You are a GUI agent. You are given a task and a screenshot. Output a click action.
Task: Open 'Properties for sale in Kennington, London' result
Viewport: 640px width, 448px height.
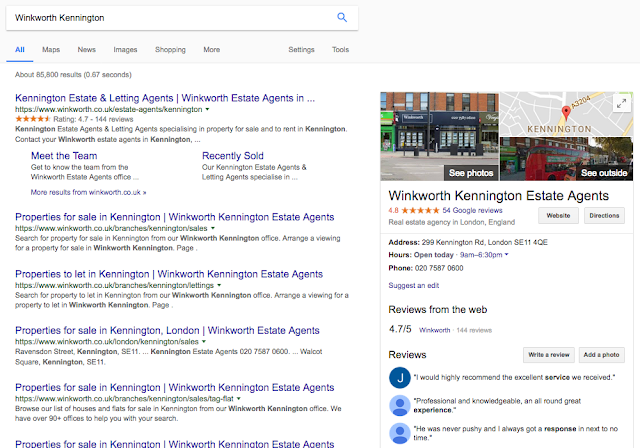[x=167, y=330]
